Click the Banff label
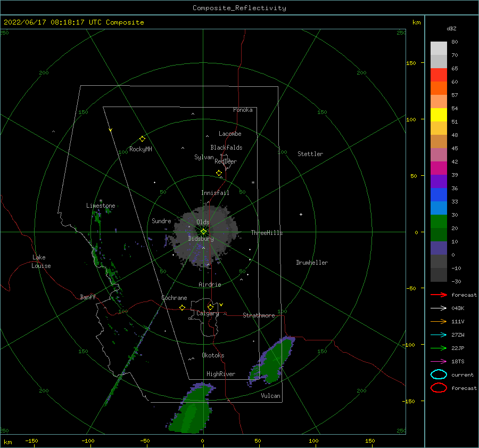 tap(88, 297)
